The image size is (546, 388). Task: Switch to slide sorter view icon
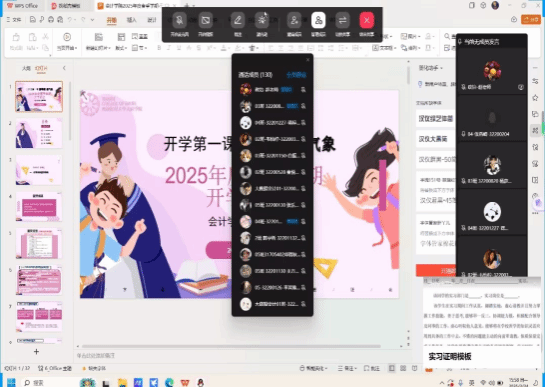pos(403,368)
